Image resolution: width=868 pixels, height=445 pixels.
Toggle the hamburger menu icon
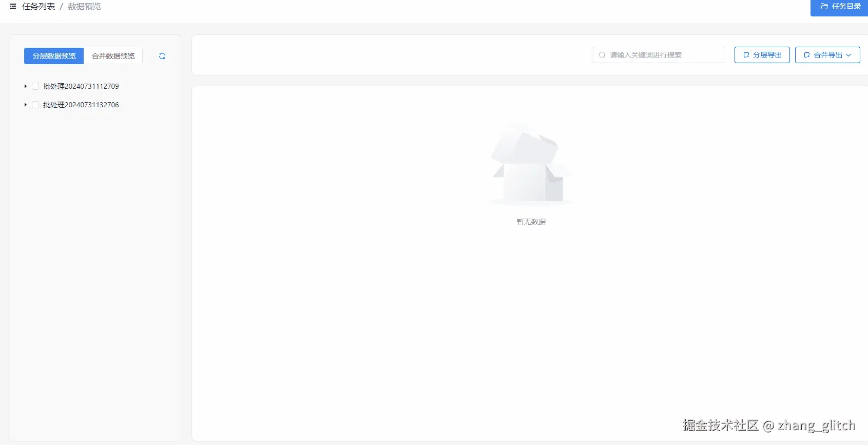tap(13, 7)
